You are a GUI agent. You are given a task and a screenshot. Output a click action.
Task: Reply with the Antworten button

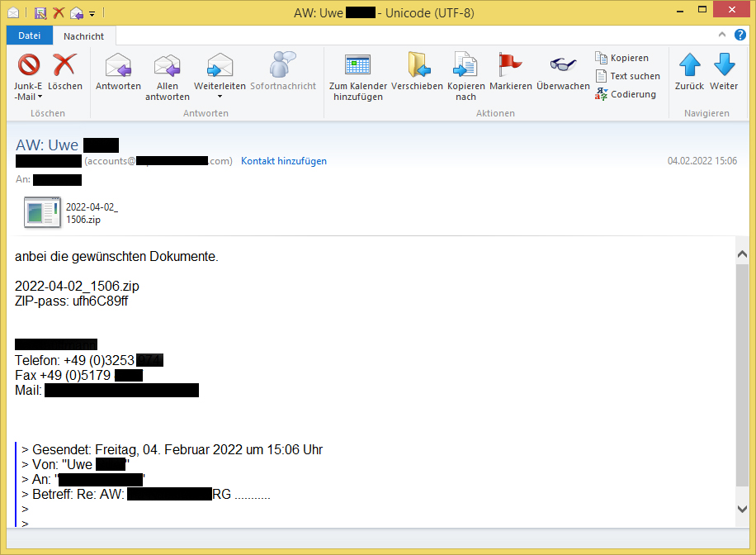tap(118, 73)
